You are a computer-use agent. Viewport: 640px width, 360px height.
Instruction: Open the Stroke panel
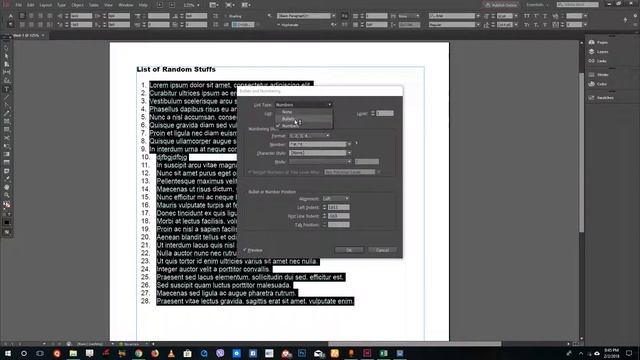point(598,75)
